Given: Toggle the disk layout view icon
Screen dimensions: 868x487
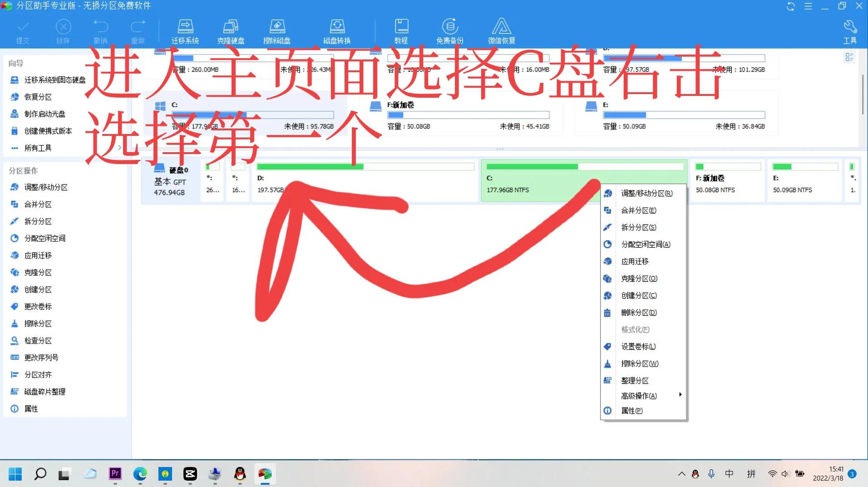Looking at the screenshot, I should pyautogui.click(x=849, y=57).
